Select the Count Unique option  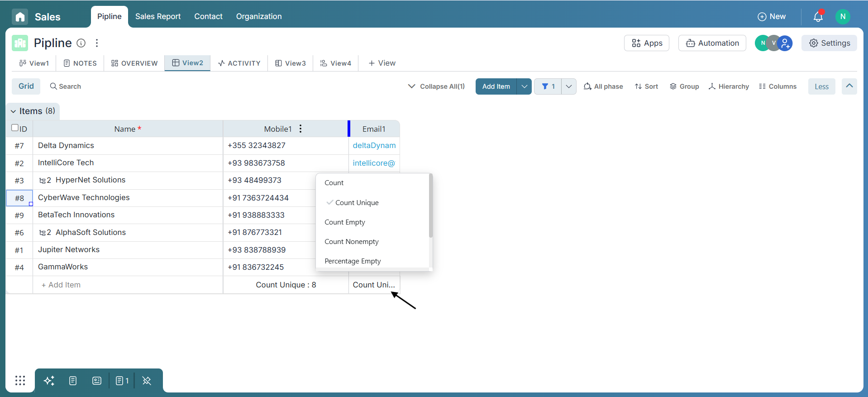click(372, 203)
